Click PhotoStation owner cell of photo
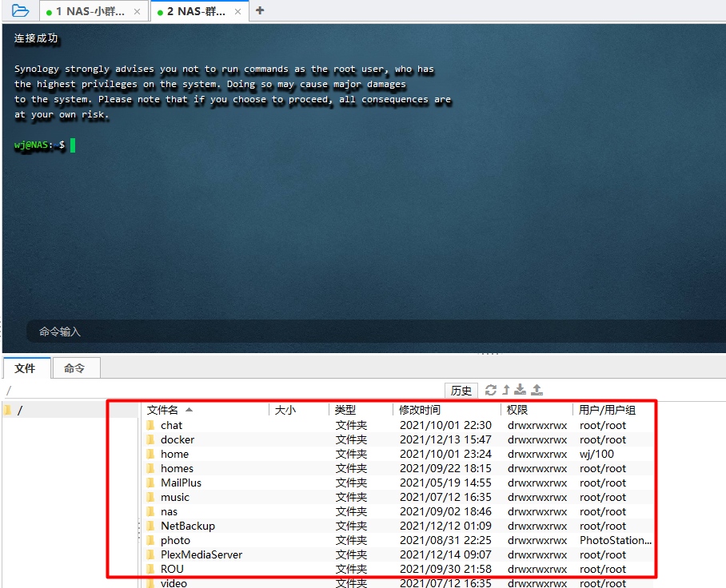This screenshot has width=726, height=588. click(616, 540)
